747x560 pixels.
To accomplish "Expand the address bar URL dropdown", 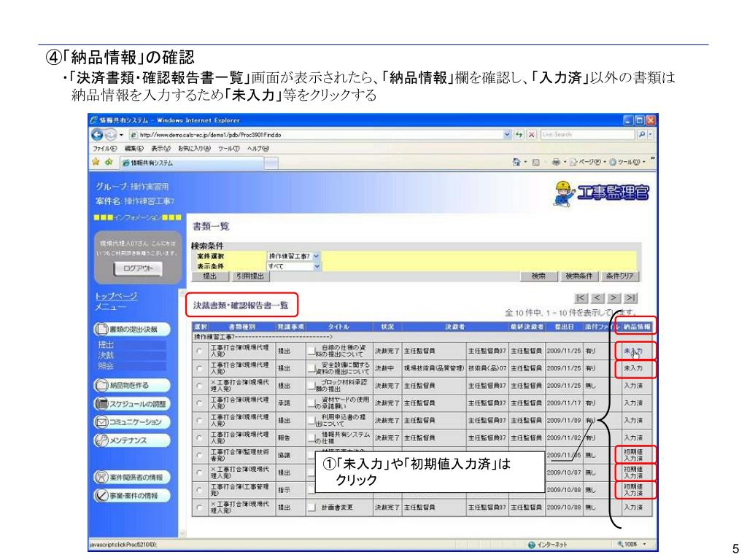I will 507,135.
